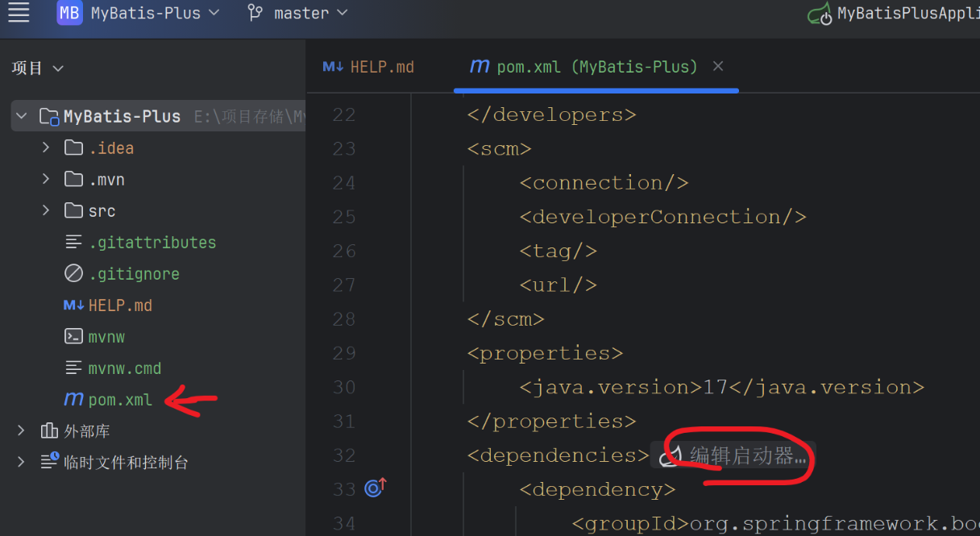Click line number 30 in the gutter
The height and width of the screenshot is (536, 980).
[344, 388]
